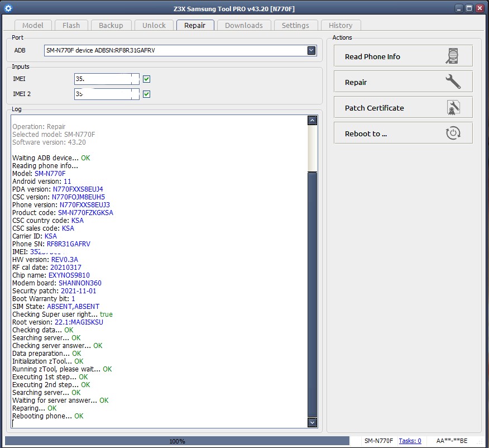
Task: Click the Modem board SHANNON360 value
Action: (x=80, y=283)
